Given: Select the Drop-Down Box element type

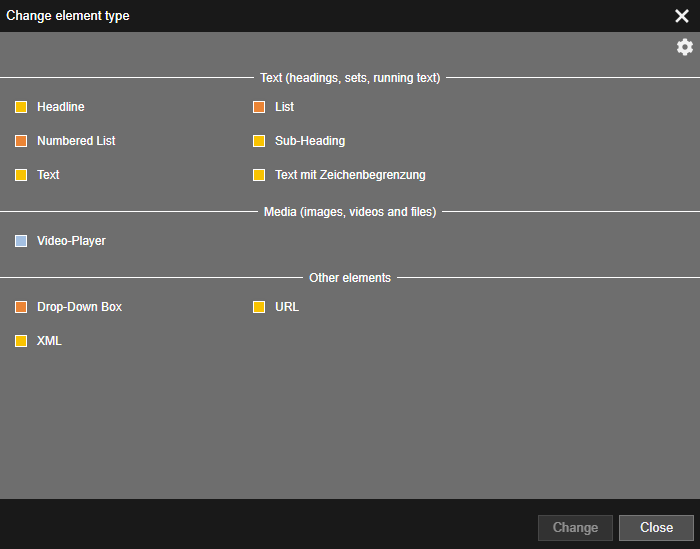Looking at the screenshot, I should point(79,307).
